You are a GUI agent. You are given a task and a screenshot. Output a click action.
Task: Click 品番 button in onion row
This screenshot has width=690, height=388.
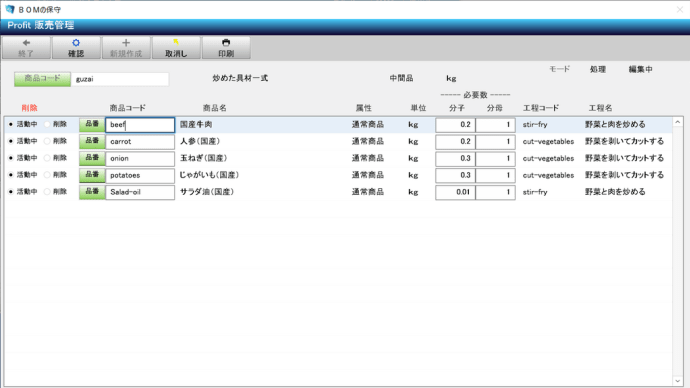(x=92, y=158)
